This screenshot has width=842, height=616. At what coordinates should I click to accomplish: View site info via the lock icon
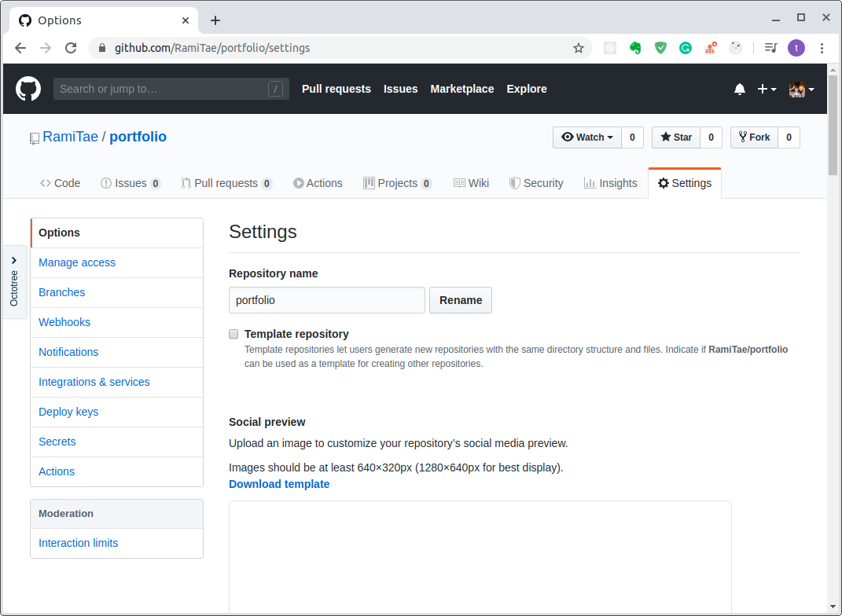[102, 48]
